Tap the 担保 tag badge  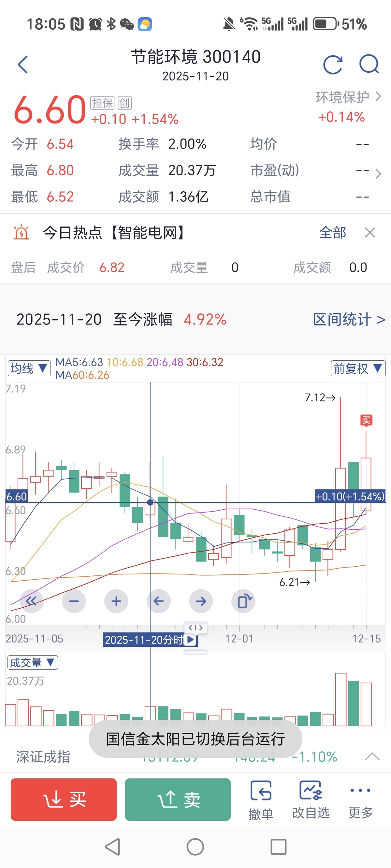pos(102,103)
